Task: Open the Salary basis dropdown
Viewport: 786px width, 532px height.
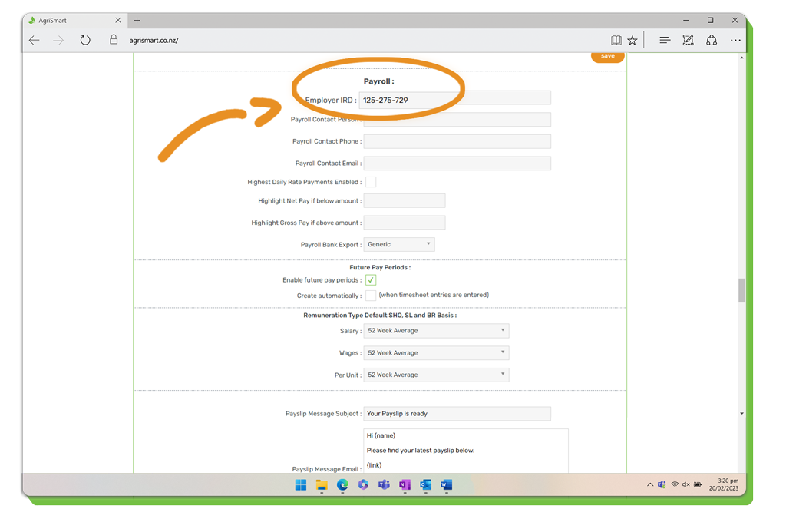Action: 435,331
